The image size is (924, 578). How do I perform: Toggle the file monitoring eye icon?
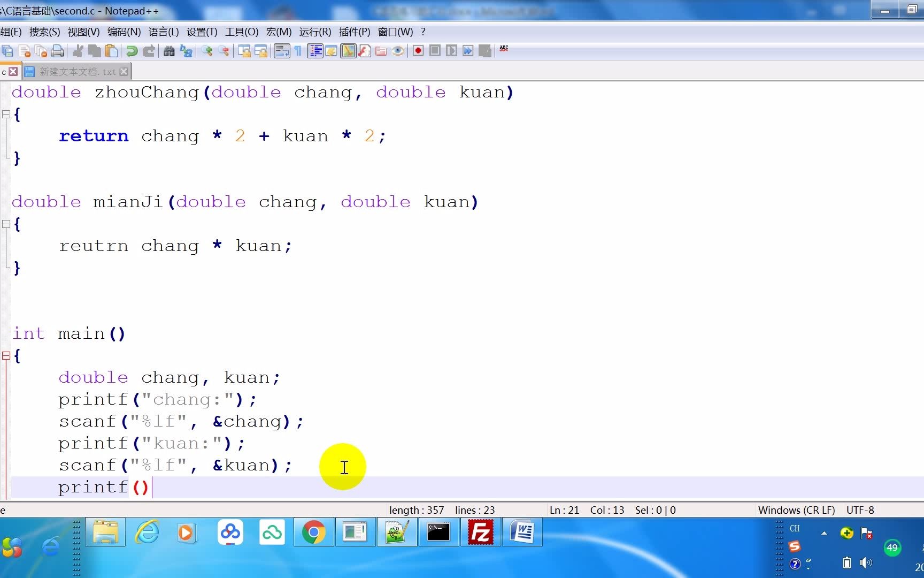398,51
